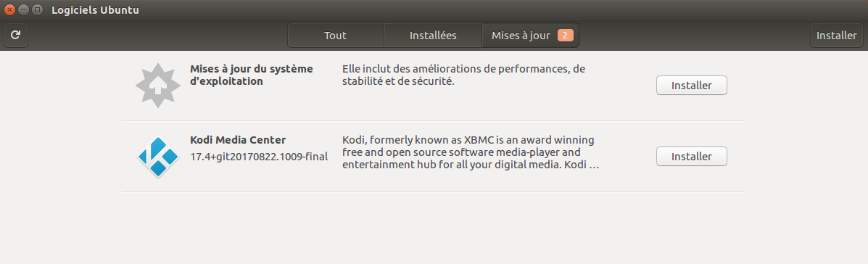Click the Kodi version number text
Screen dimensions: 868x264
[259, 157]
